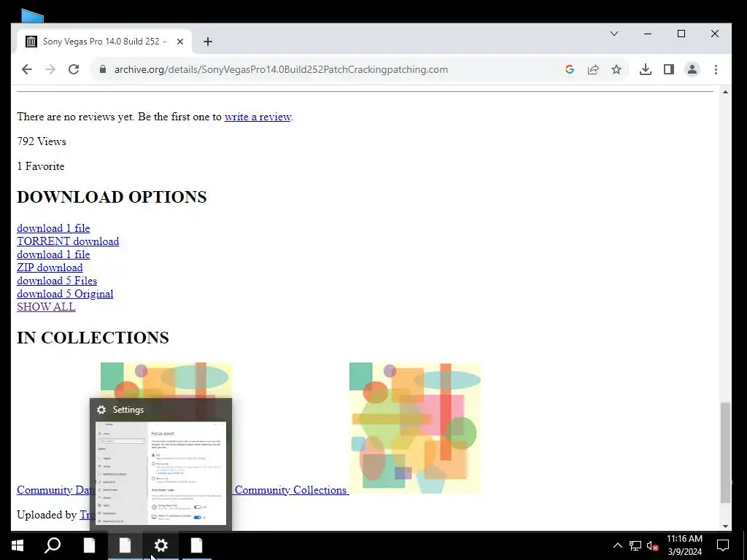Open network status tray icon
The width and height of the screenshot is (747, 560).
635,545
